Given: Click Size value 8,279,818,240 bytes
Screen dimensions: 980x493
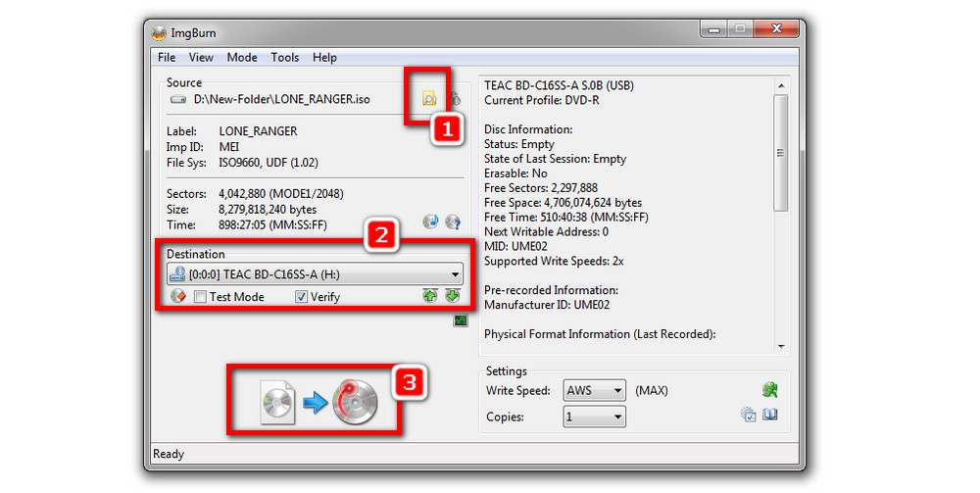Looking at the screenshot, I should tap(268, 210).
